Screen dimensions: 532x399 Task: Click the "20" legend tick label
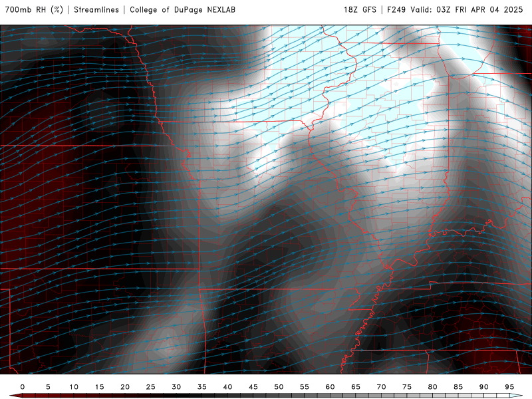(125, 387)
